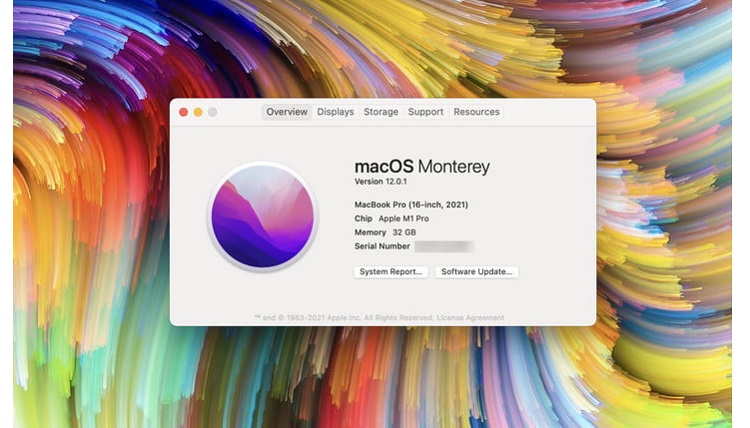
Task: Click the macOS Monterey title
Action: point(422,166)
